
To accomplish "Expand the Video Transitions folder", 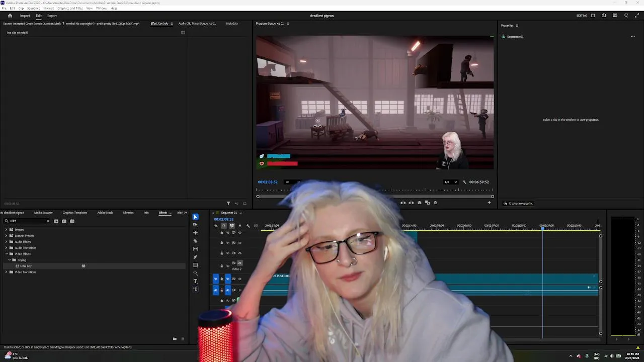I will [6, 272].
